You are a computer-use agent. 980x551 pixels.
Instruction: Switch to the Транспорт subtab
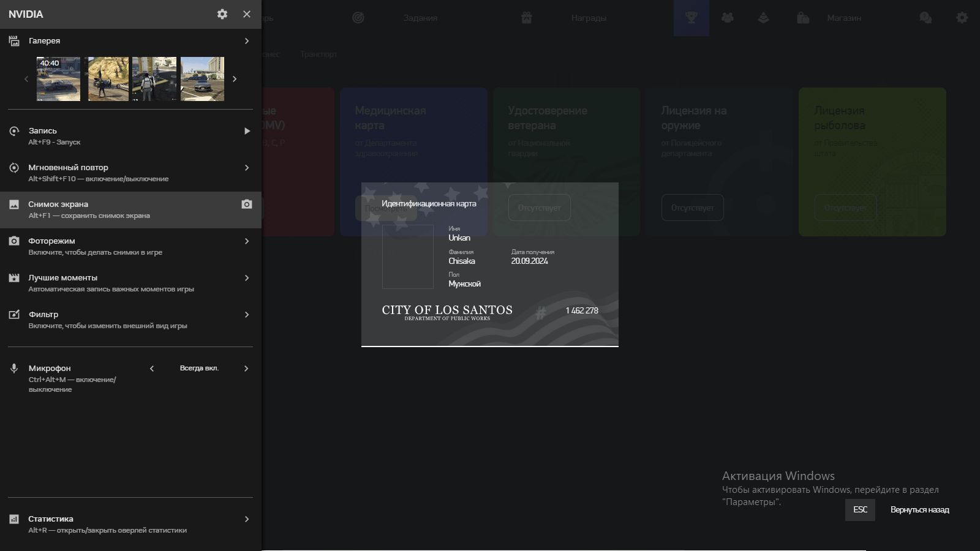[x=318, y=54]
